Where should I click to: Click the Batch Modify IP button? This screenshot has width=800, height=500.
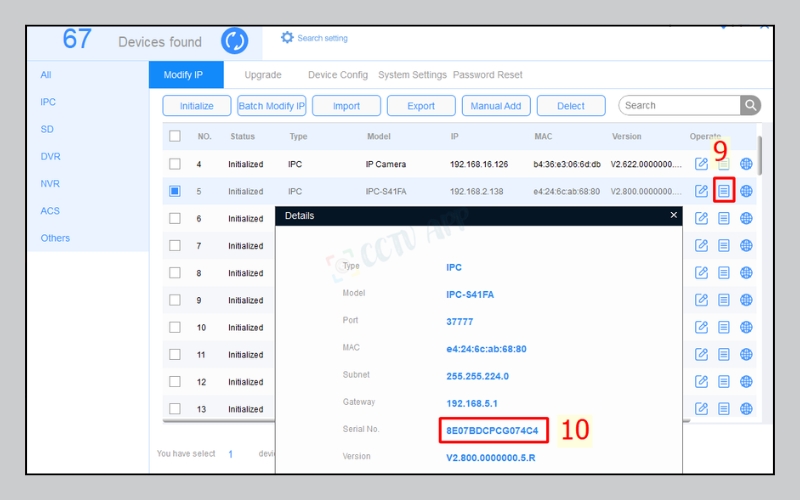pyautogui.click(x=271, y=106)
